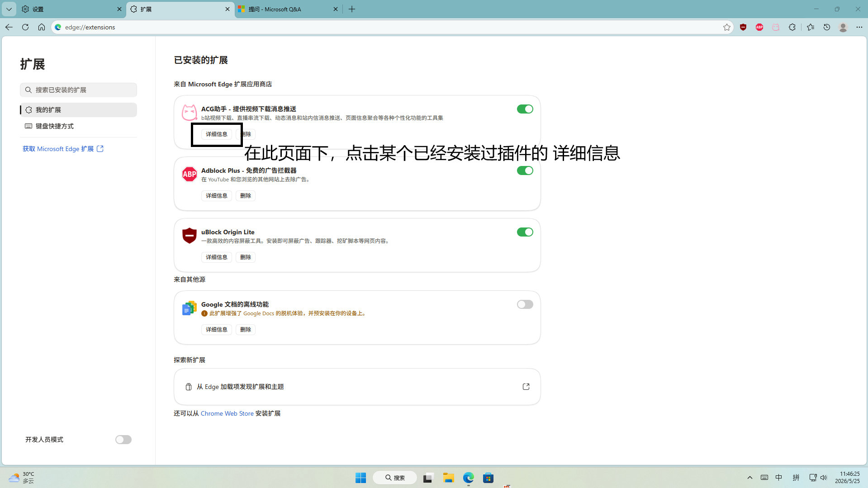Add this page to favorites star
The image size is (868, 488).
pos(727,27)
